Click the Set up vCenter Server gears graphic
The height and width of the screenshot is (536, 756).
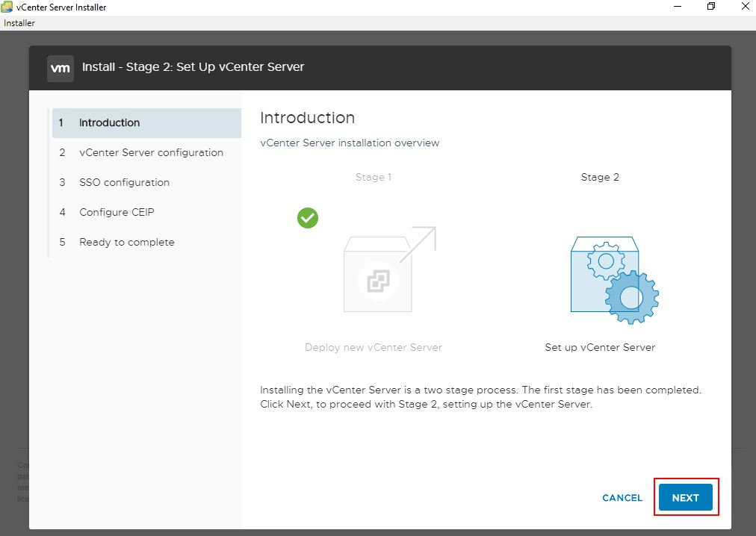click(615, 279)
